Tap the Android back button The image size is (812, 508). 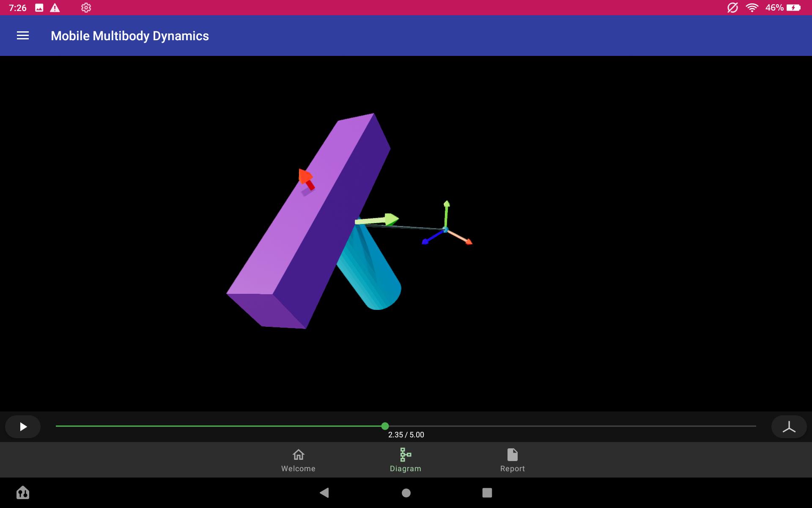click(x=324, y=492)
